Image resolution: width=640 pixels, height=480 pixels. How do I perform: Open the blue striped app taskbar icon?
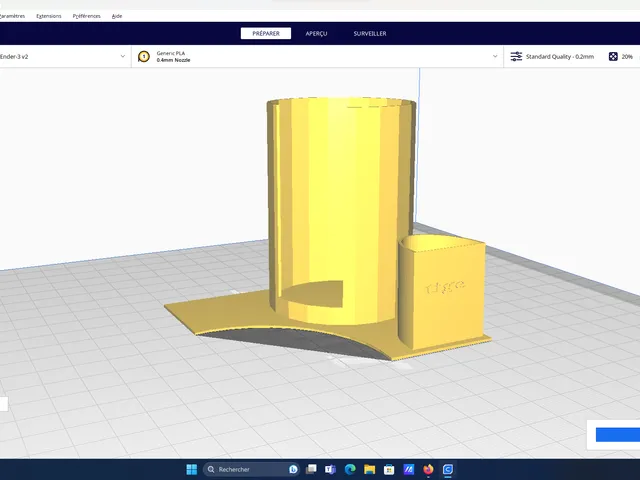(409, 469)
